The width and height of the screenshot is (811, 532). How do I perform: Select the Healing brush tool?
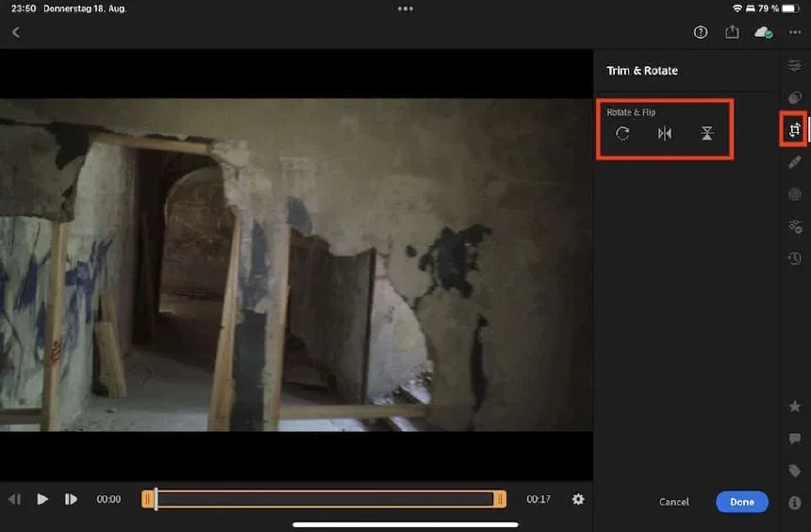point(795,162)
